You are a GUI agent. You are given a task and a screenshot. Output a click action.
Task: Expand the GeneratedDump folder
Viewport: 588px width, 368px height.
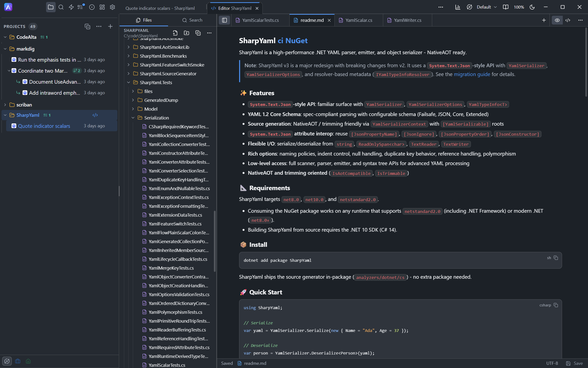(x=133, y=100)
